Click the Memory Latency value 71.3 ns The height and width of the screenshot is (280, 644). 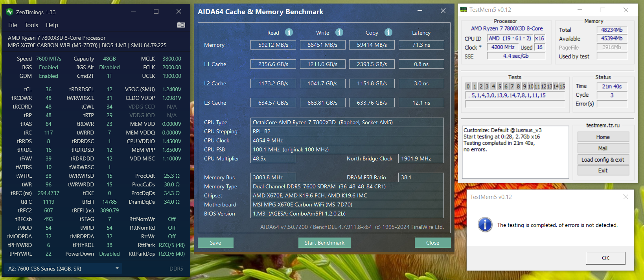(x=421, y=45)
